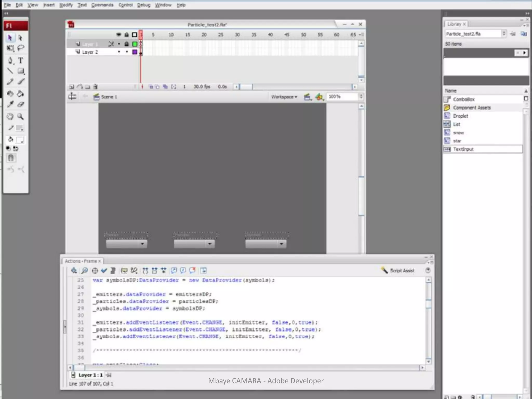Image resolution: width=532 pixels, height=399 pixels.
Task: Select the Pen tool
Action: click(10, 61)
